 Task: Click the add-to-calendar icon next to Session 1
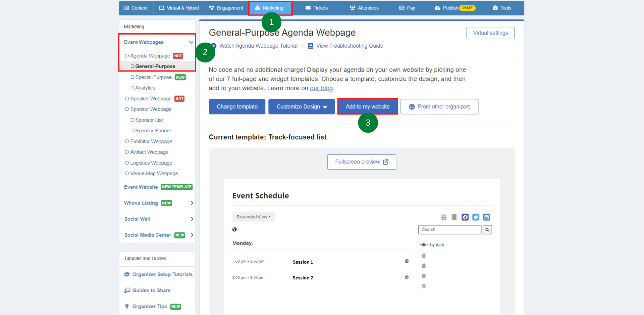pos(407,261)
